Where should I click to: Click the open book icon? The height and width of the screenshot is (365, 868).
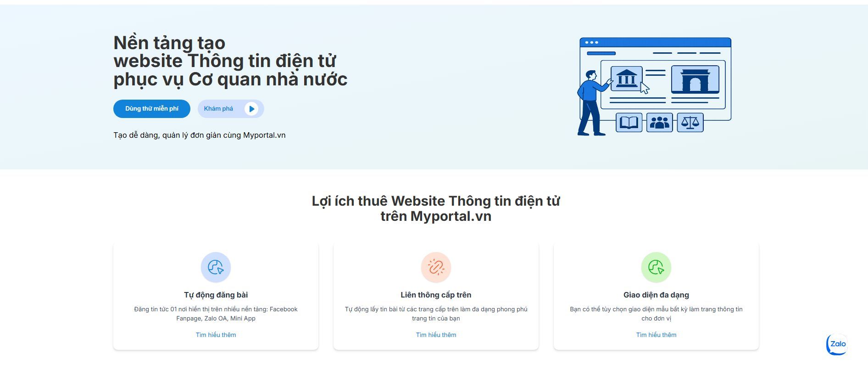pos(629,123)
